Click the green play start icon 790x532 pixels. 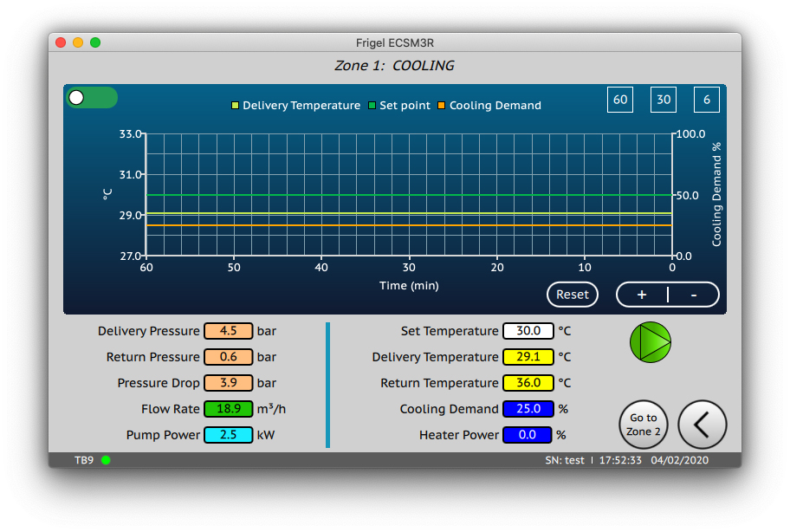tap(651, 342)
